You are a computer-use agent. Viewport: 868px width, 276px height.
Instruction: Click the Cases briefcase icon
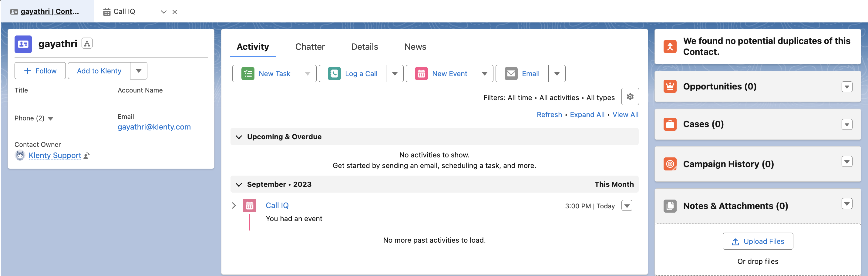(670, 124)
